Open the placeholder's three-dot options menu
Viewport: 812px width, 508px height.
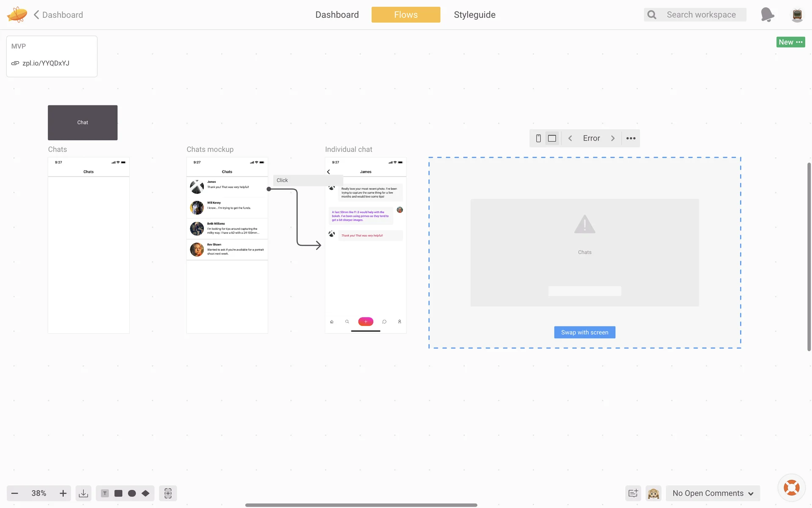click(631, 138)
